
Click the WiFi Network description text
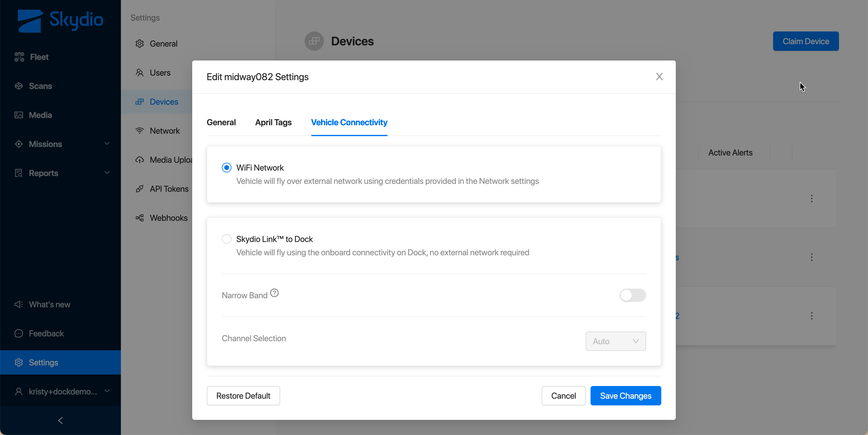387,181
